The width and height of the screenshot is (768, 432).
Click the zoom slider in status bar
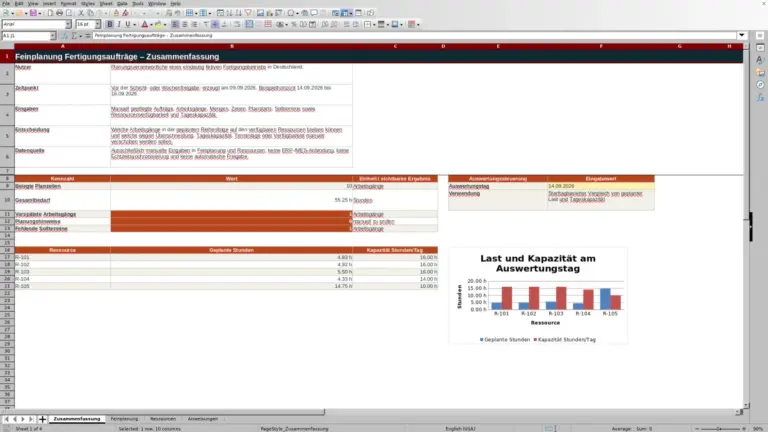[720, 429]
